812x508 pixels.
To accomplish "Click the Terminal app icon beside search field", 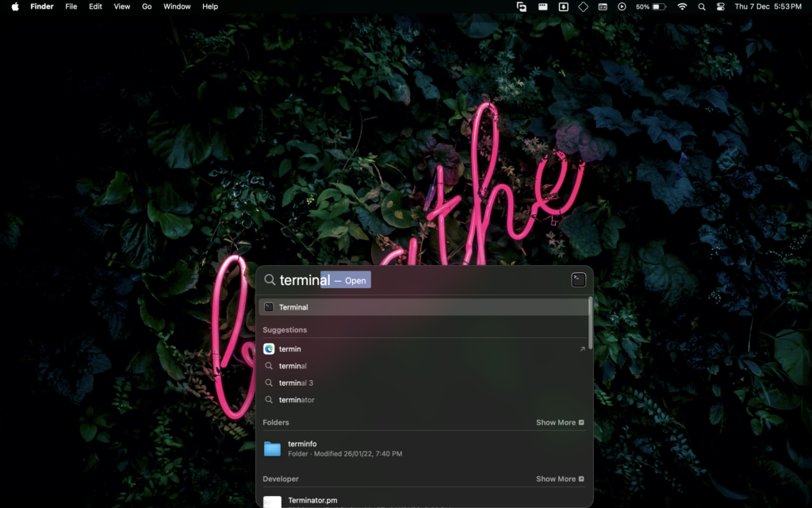I will pos(578,280).
